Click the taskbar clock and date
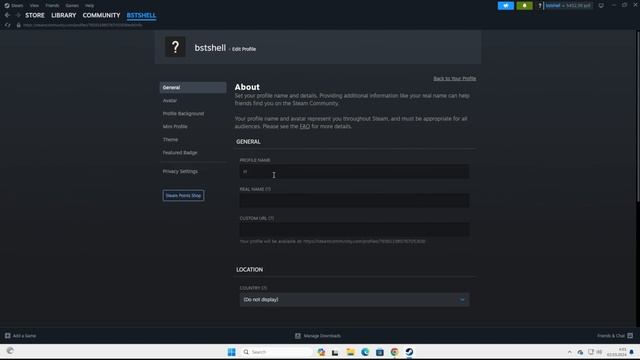Image resolution: width=640 pixels, height=360 pixels. tap(616, 352)
